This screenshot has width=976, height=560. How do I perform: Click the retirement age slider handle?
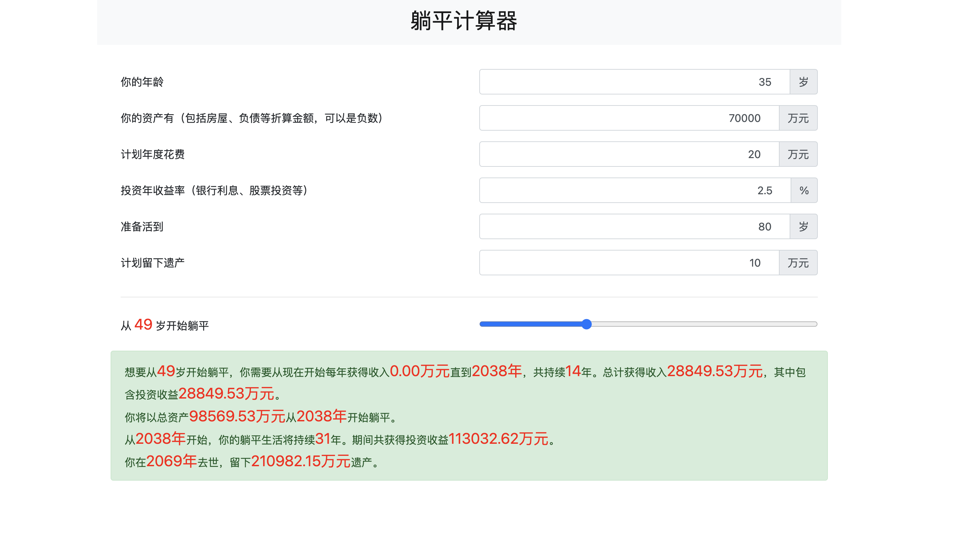586,324
